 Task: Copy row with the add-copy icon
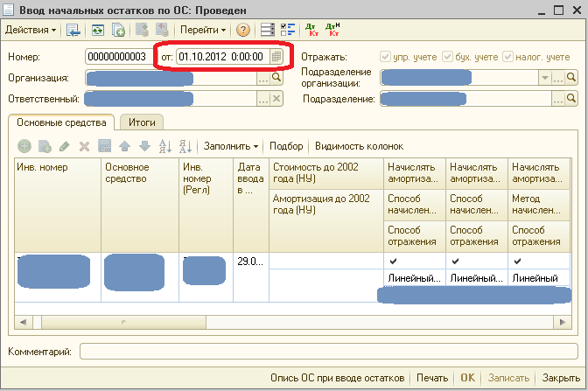(45, 146)
